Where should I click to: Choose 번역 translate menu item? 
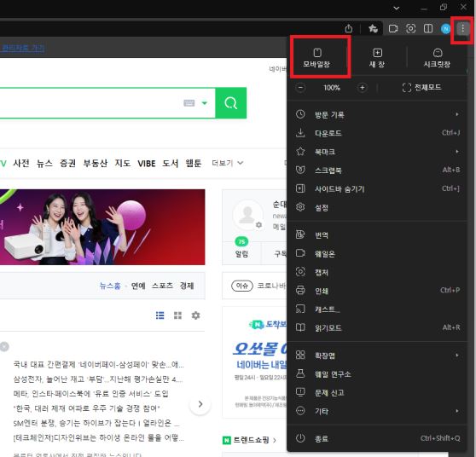(377, 234)
